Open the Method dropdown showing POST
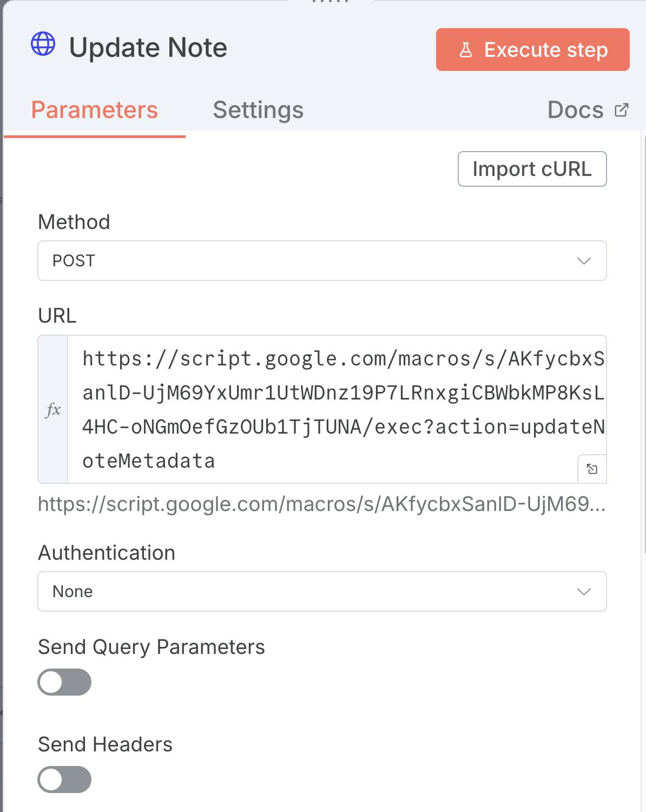Screen dimensions: 646x812 click(321, 261)
